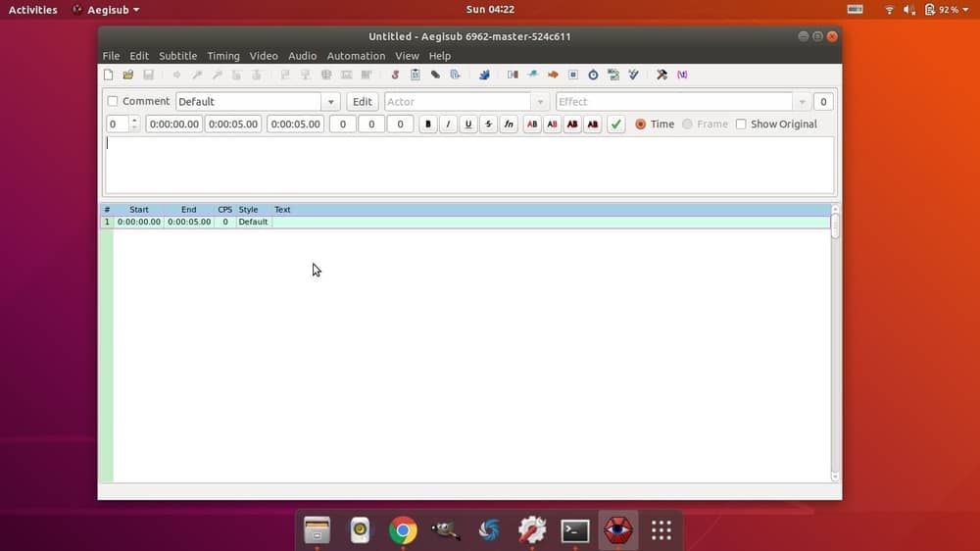Pick the outline color (third AB button)
Screen dimensions: 980x551
point(572,124)
